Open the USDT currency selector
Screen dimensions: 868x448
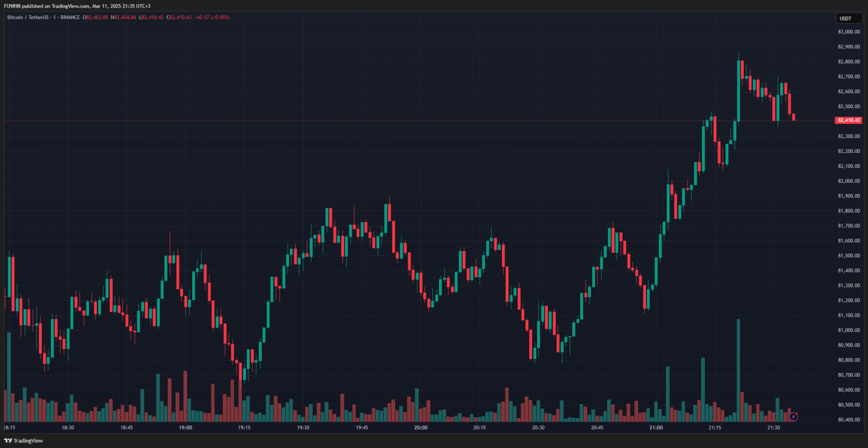coord(849,19)
